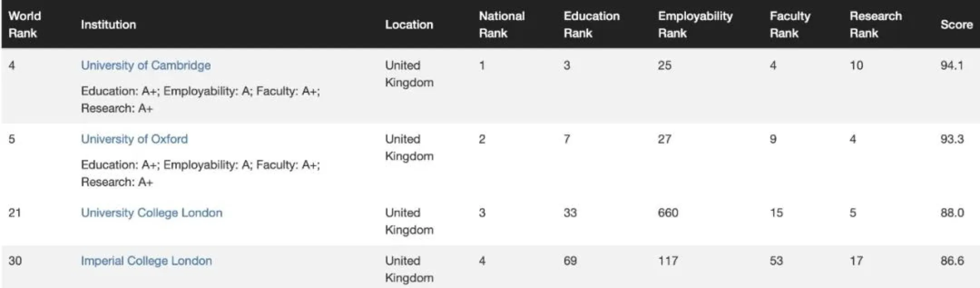
Task: Sort by Employability Rank column header
Action: click(695, 25)
